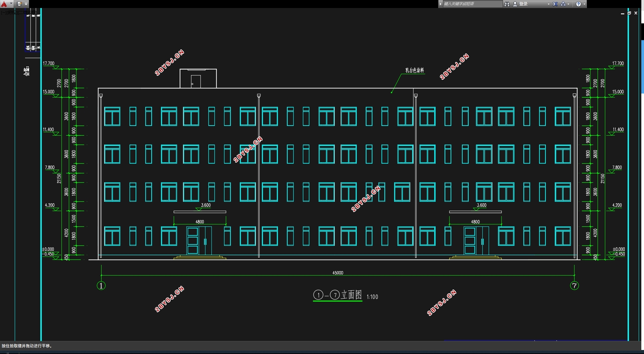The image size is (644, 354).
Task: Open the Help question mark icon
Action: [x=579, y=4]
